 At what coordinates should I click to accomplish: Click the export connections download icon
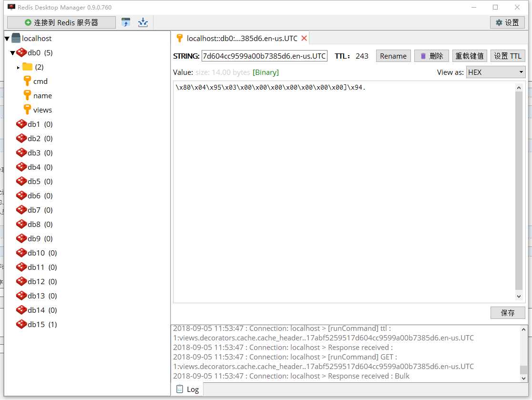point(143,22)
